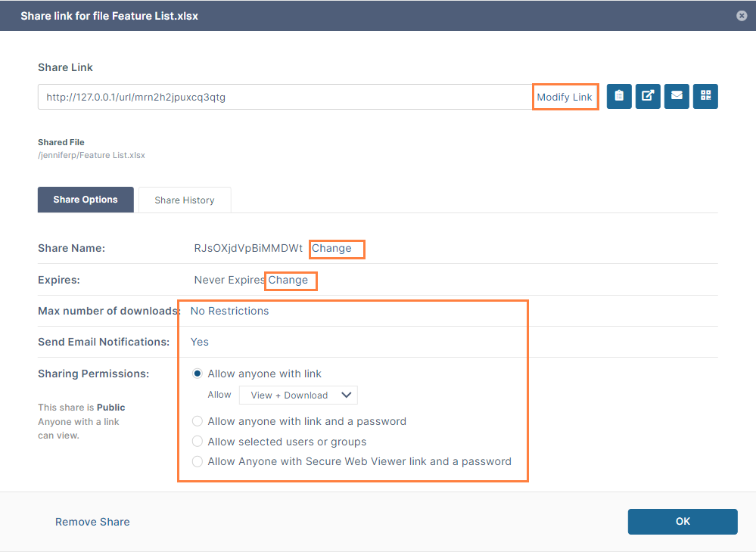Click the share link URL field
This screenshot has width=756, height=552.
click(284, 98)
